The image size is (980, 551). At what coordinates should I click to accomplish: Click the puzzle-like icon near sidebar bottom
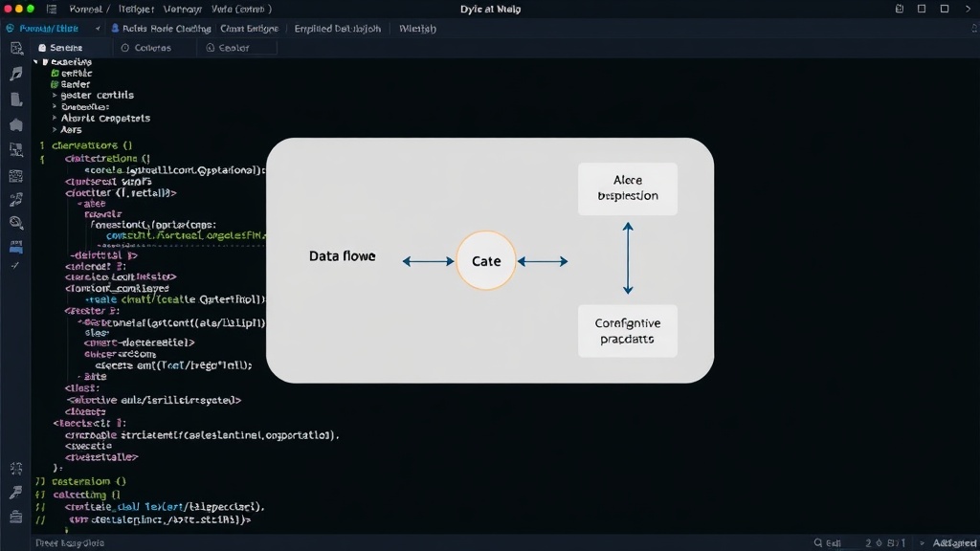[16, 469]
